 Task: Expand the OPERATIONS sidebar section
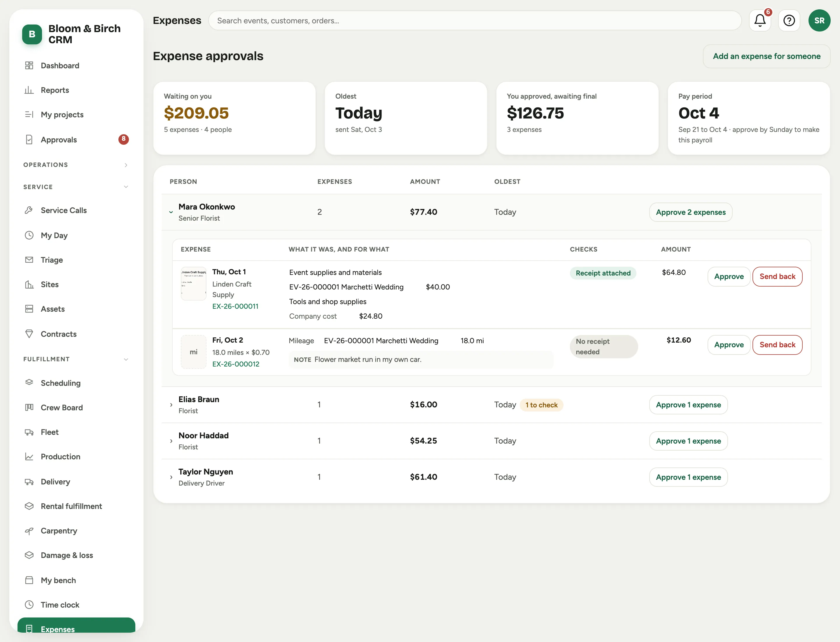tap(76, 165)
